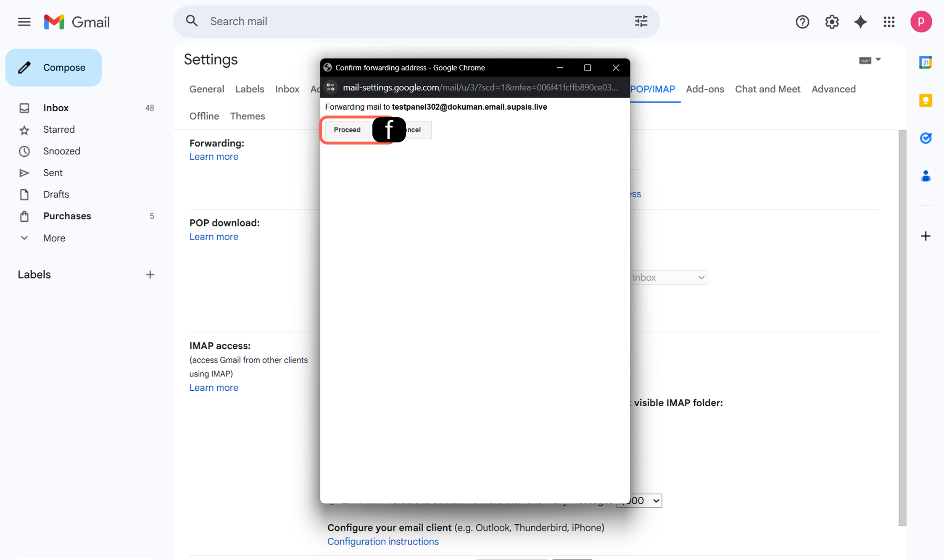Expand the More folders list

click(54, 238)
